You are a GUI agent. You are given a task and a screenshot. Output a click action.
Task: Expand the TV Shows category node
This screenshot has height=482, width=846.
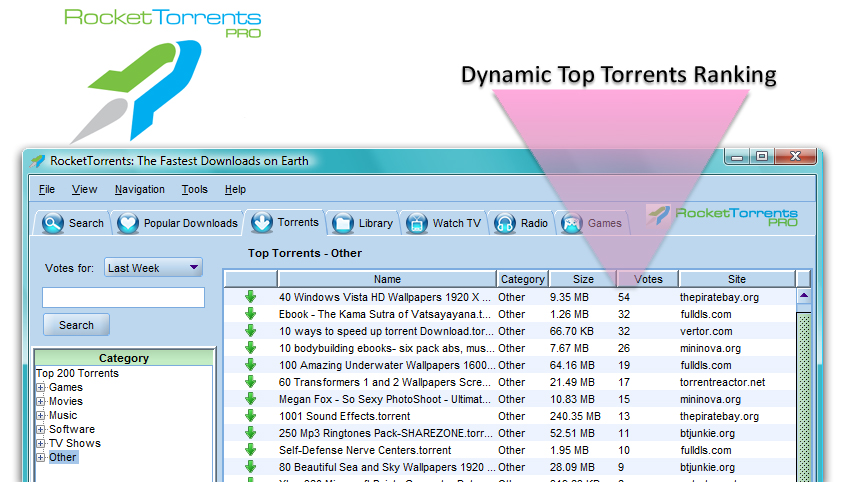click(x=40, y=444)
